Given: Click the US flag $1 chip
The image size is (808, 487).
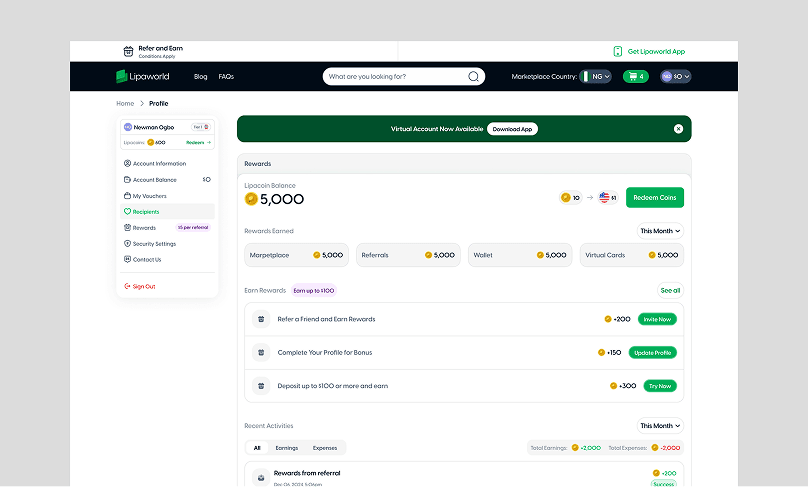Looking at the screenshot, I should click(608, 197).
